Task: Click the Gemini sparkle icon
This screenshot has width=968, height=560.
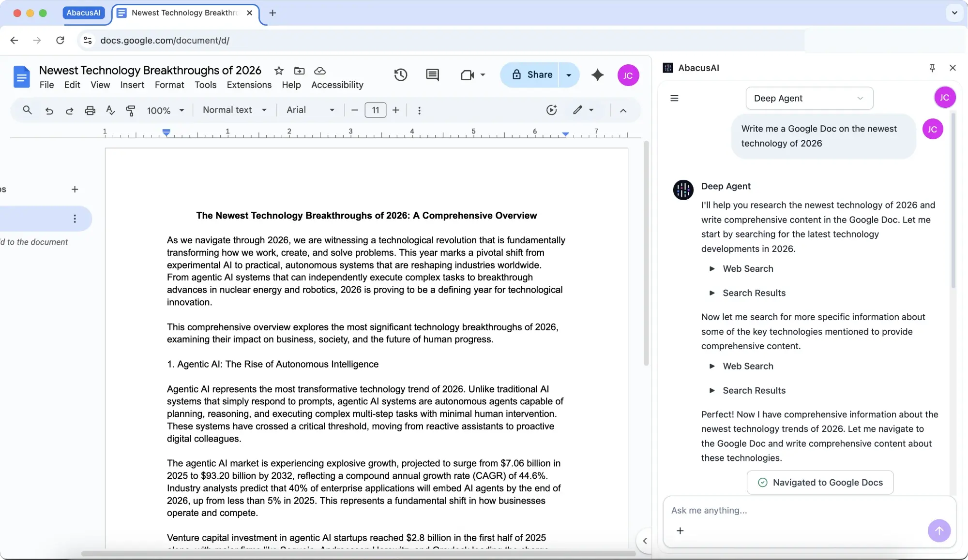Action: point(597,75)
